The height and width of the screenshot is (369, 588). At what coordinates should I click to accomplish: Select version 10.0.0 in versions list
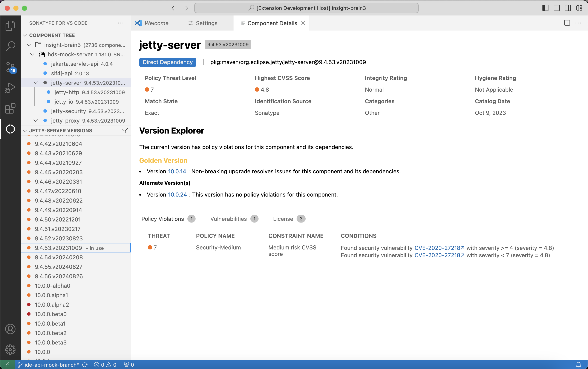(76, 352)
